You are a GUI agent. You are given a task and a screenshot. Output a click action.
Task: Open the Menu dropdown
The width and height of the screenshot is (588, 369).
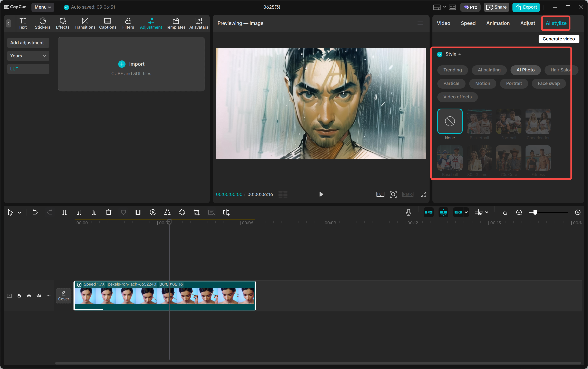43,7
